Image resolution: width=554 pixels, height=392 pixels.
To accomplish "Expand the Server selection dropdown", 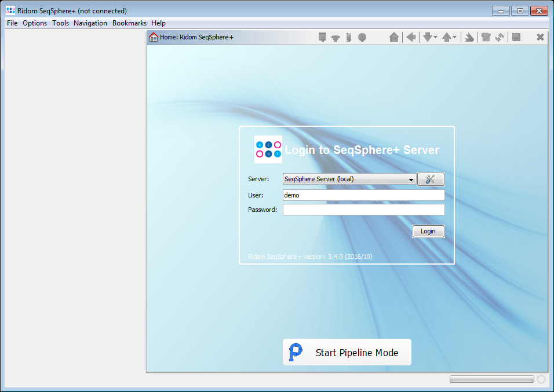I will click(x=411, y=179).
